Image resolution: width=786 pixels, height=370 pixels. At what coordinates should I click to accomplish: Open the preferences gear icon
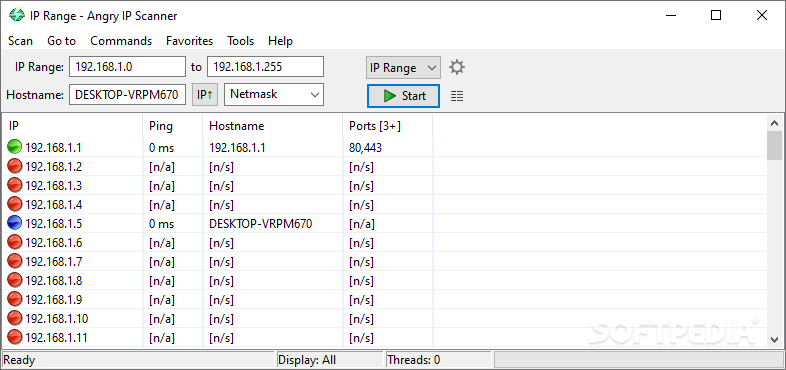pyautogui.click(x=457, y=67)
